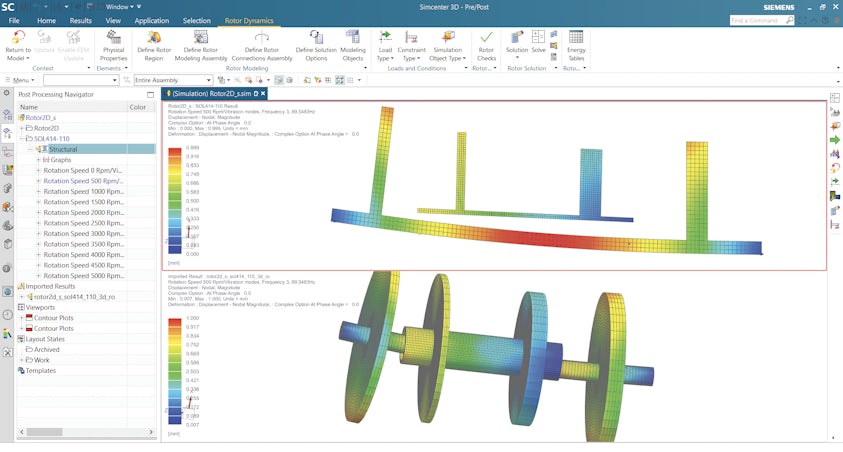This screenshot has height=452, width=843.
Task: Click the green arrow icon in right toolbar
Action: click(835, 140)
